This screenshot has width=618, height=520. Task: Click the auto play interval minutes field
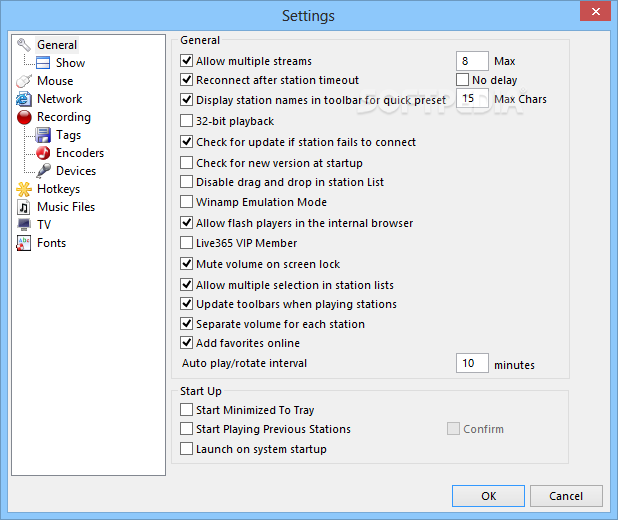click(x=471, y=364)
